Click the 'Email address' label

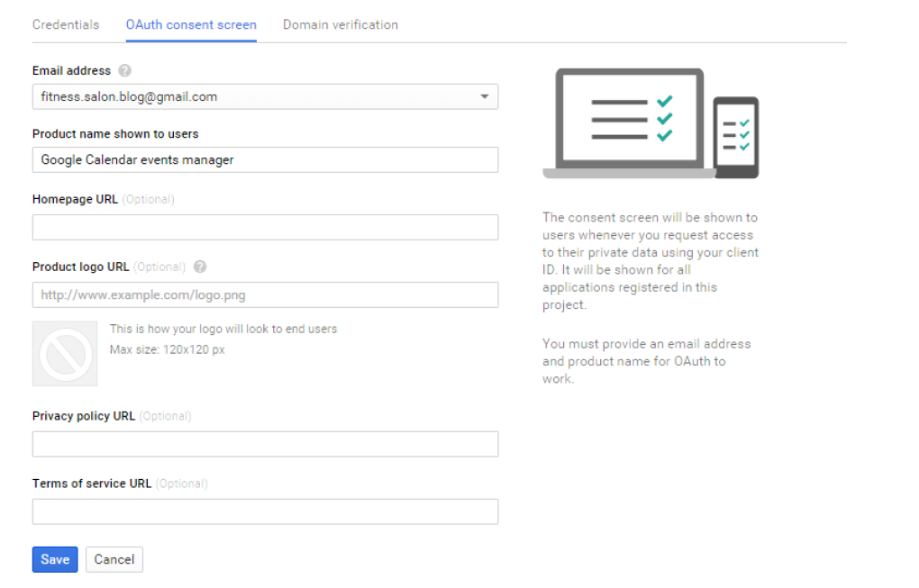(x=71, y=71)
